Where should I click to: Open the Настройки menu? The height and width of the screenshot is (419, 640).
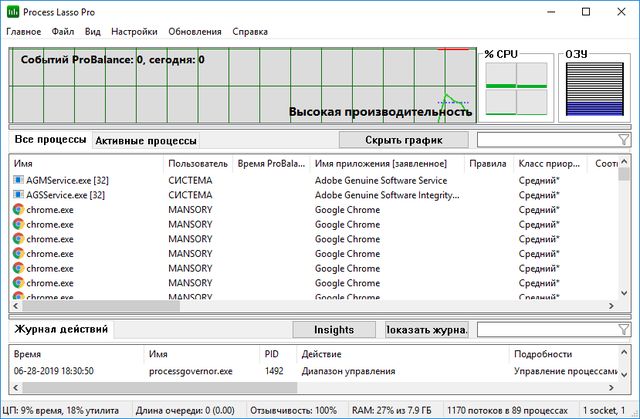[x=133, y=31]
